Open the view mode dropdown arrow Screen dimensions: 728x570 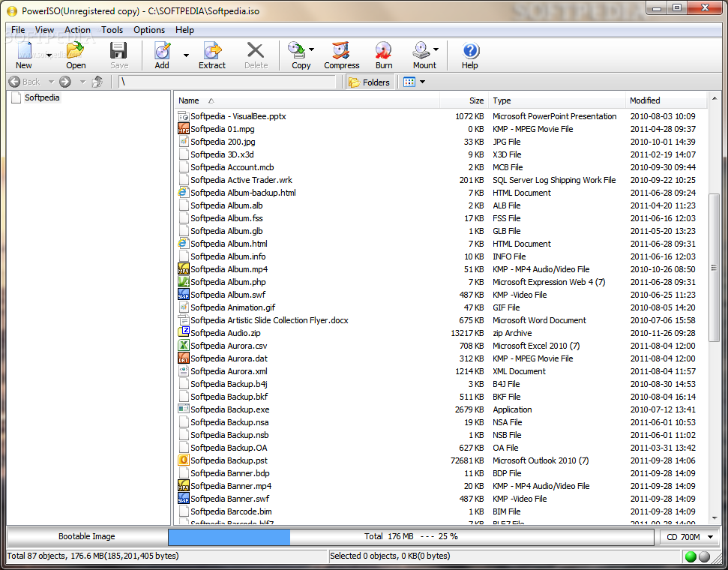(x=423, y=82)
